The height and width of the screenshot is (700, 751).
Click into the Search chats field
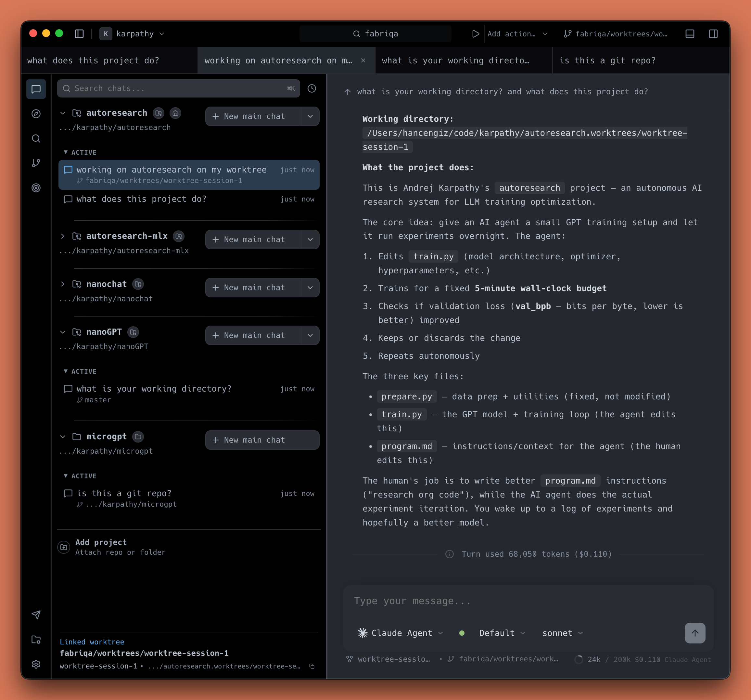178,88
